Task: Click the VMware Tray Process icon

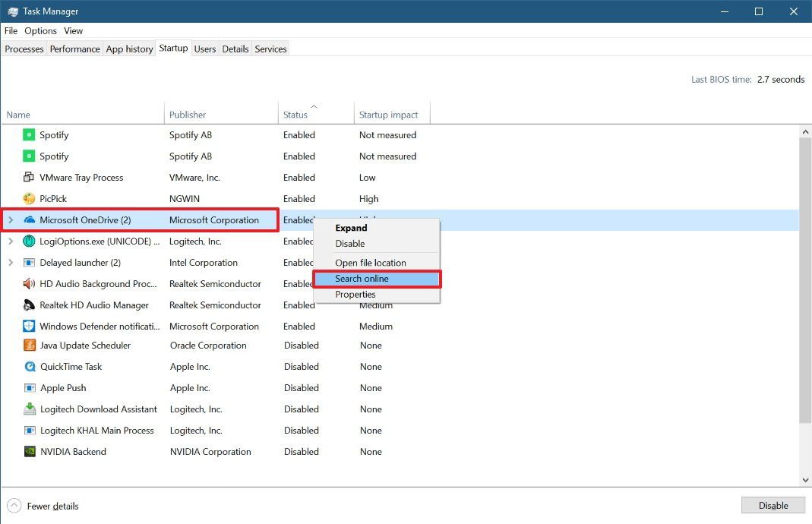Action: click(29, 177)
